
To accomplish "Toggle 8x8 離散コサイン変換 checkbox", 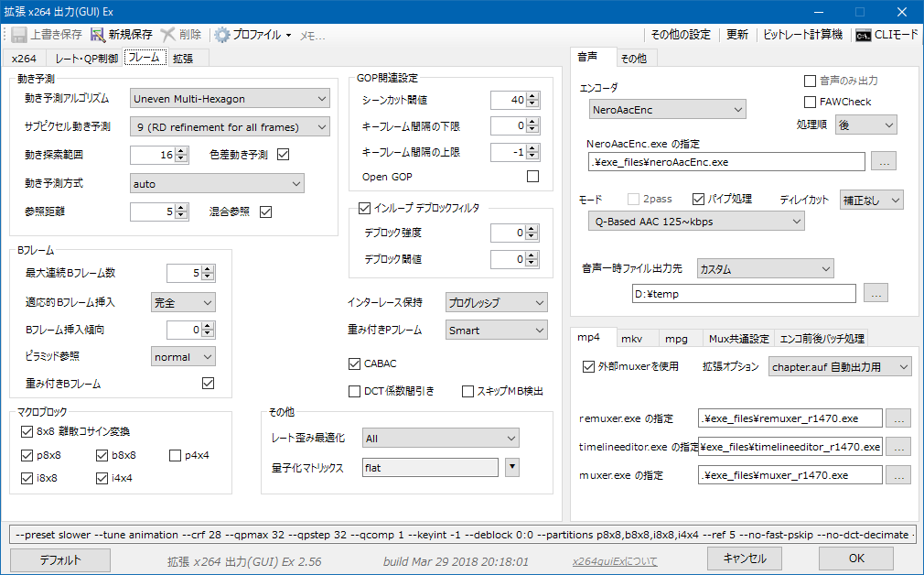I will pos(27,431).
